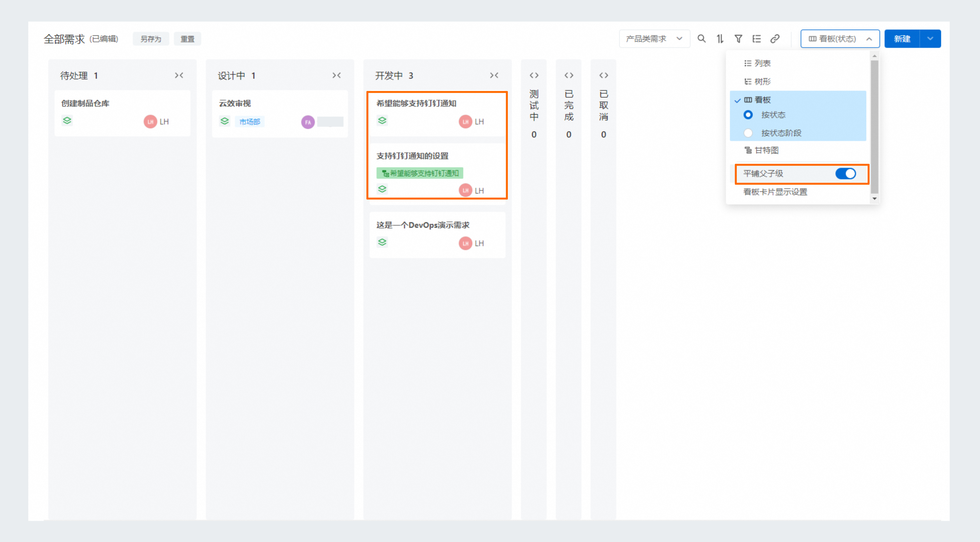
Task: Expand the 已取消 column
Action: 603,76
